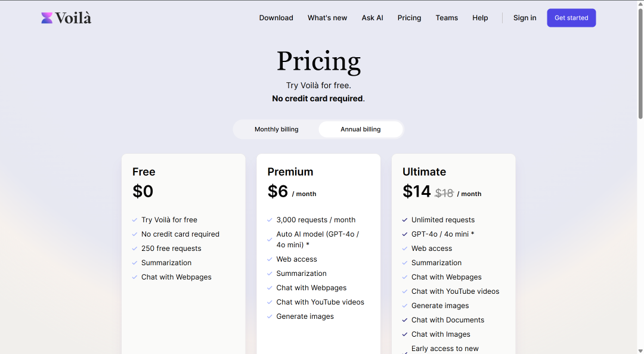Viewport: 644px width, 354px height.
Task: Click the text "Early access to new"
Action: coord(445,349)
